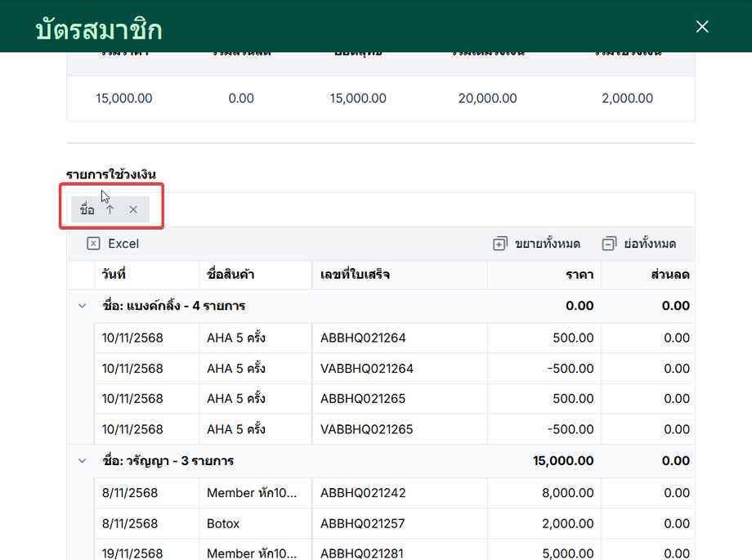Click the 20,000.00 summary value
This screenshot has width=752, height=560.
click(x=487, y=98)
